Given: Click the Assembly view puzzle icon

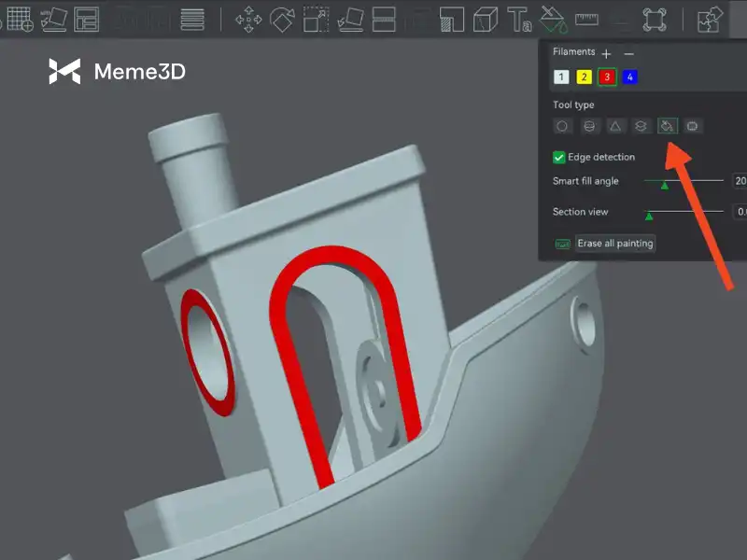Looking at the screenshot, I should 711,19.
